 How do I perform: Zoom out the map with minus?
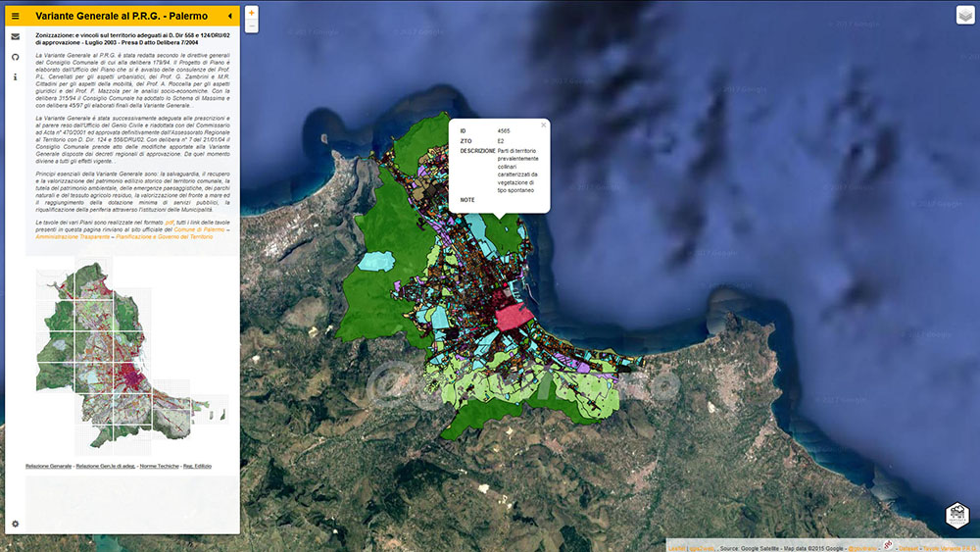(251, 25)
